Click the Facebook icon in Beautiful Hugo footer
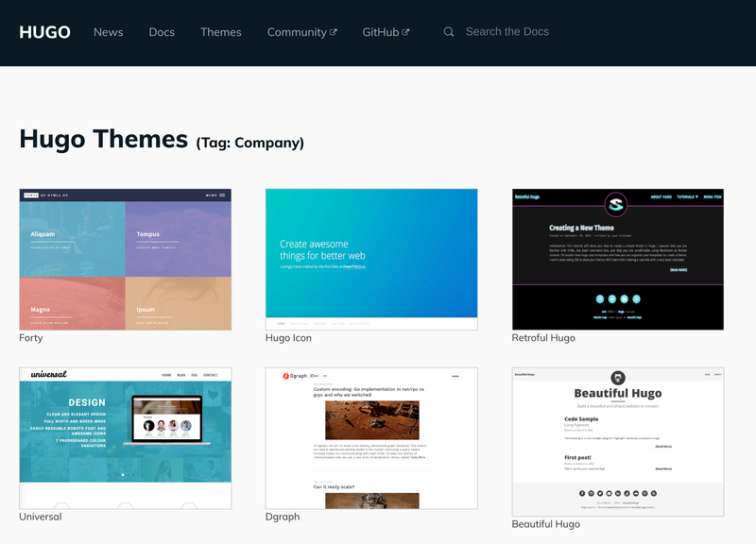 click(x=583, y=493)
